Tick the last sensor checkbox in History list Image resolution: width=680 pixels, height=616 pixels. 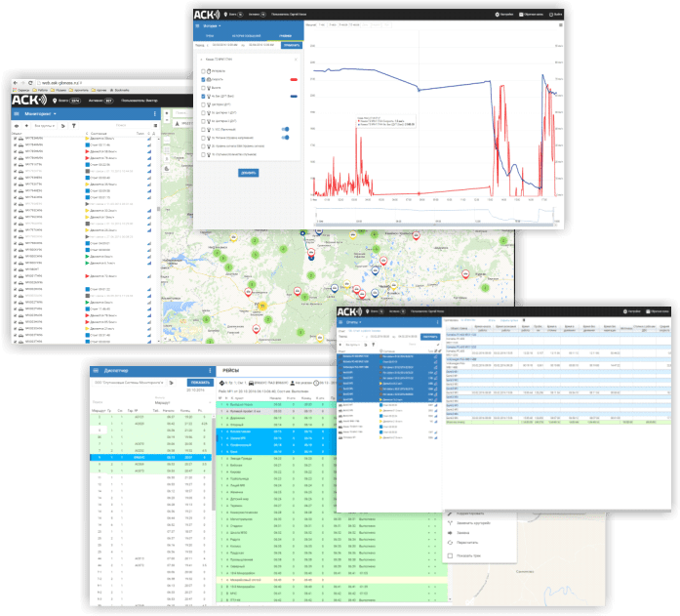203,154
